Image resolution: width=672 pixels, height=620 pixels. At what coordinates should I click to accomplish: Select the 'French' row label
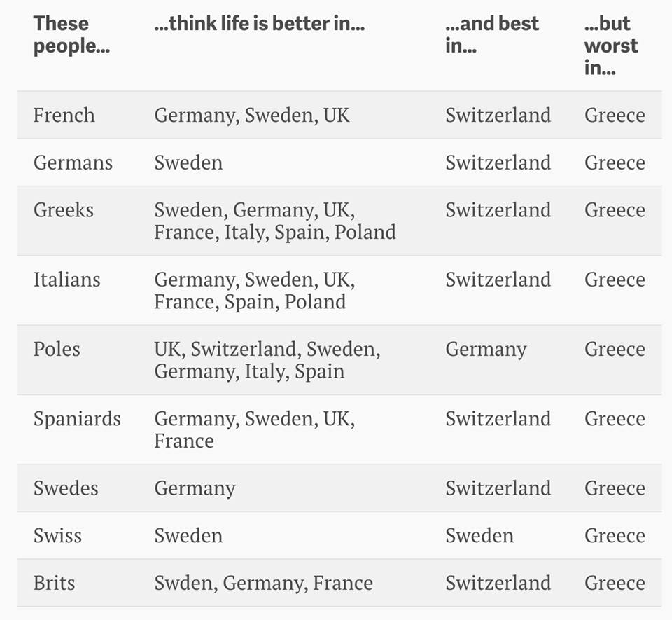64,115
